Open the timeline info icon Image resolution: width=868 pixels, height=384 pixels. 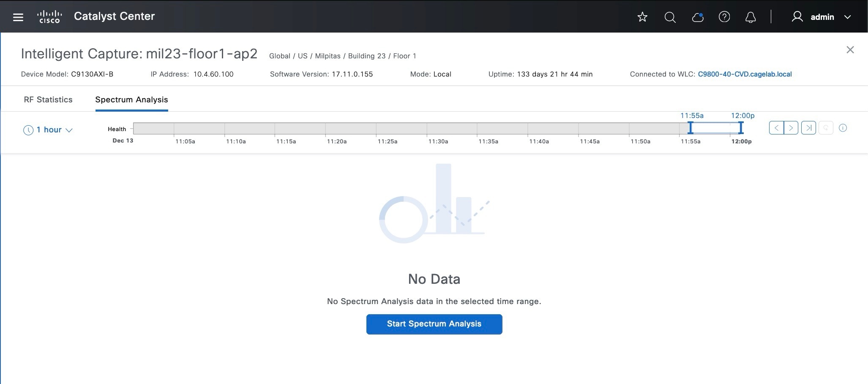(x=843, y=128)
